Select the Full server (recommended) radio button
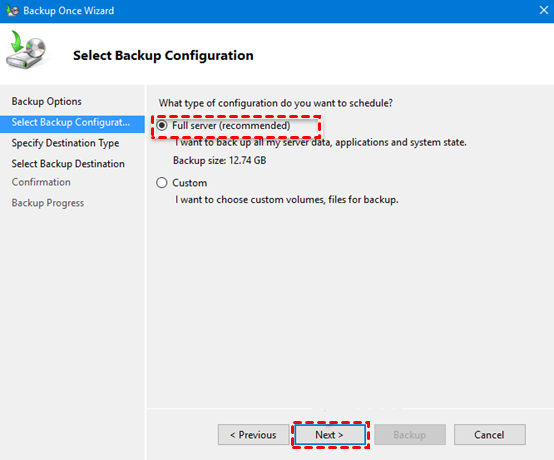The width and height of the screenshot is (554, 460). click(162, 125)
